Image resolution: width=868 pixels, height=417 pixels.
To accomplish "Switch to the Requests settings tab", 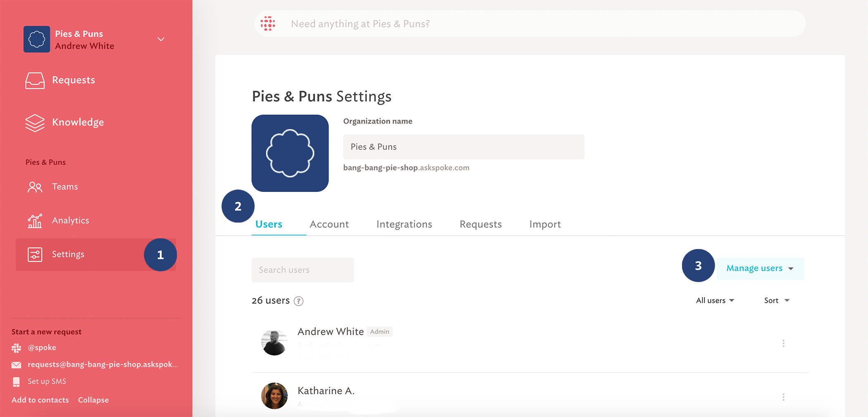I will coord(481,224).
